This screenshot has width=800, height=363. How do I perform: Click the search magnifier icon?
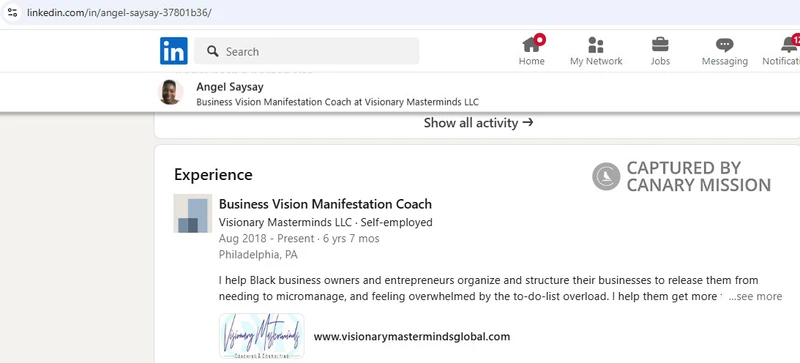[x=213, y=51]
